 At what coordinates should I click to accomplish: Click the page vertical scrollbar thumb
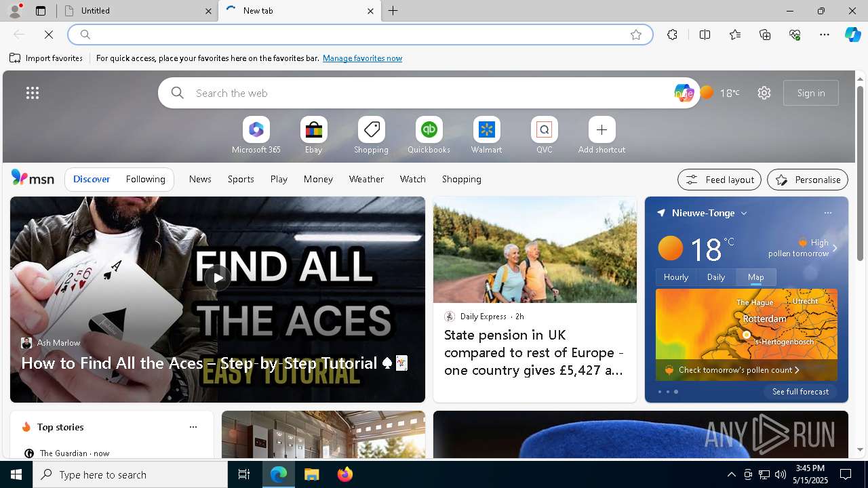[860, 173]
